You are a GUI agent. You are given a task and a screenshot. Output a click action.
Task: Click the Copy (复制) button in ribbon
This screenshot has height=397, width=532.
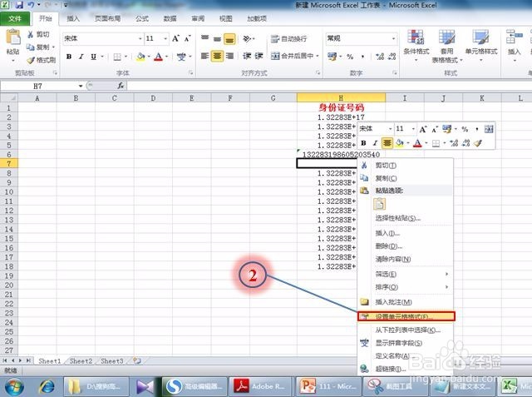tap(40, 47)
